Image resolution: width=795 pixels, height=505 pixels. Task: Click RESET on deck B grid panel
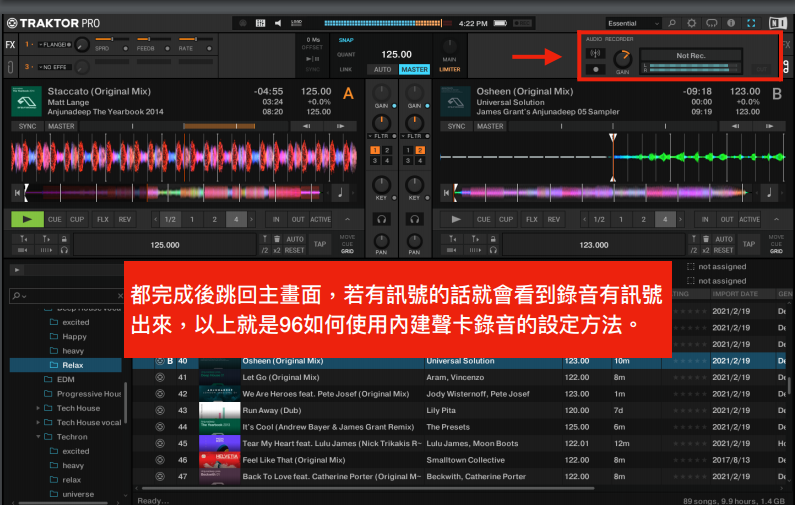pyautogui.click(x=724, y=250)
